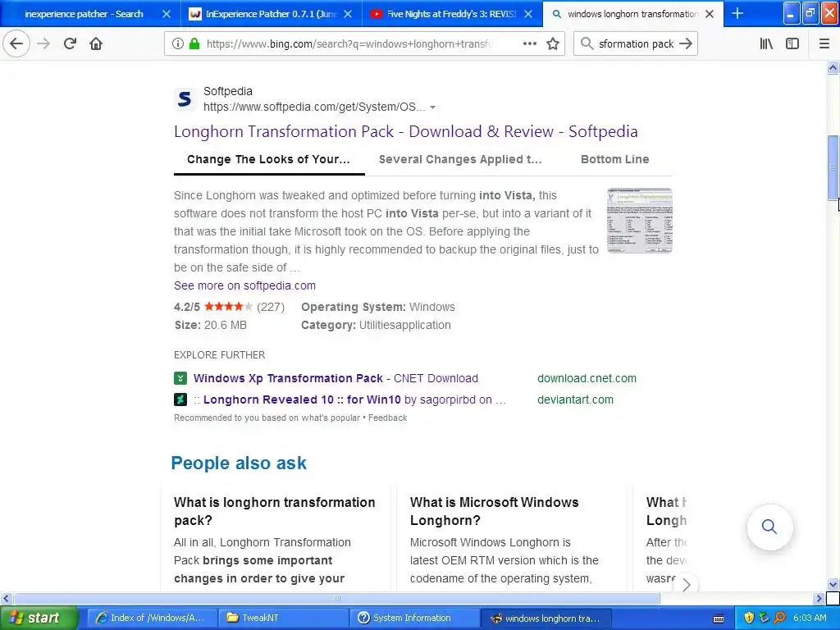Open the page actions three-dot menu

(529, 43)
